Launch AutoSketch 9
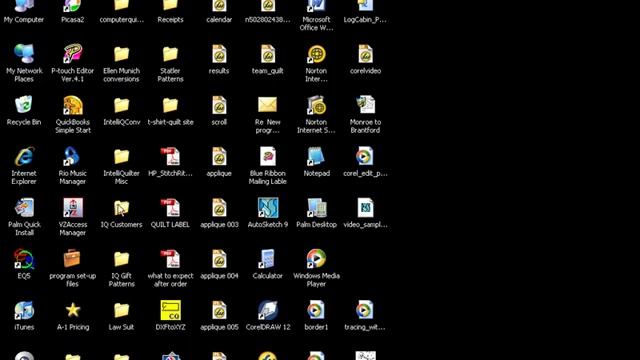The width and height of the screenshot is (640, 360). (268, 208)
